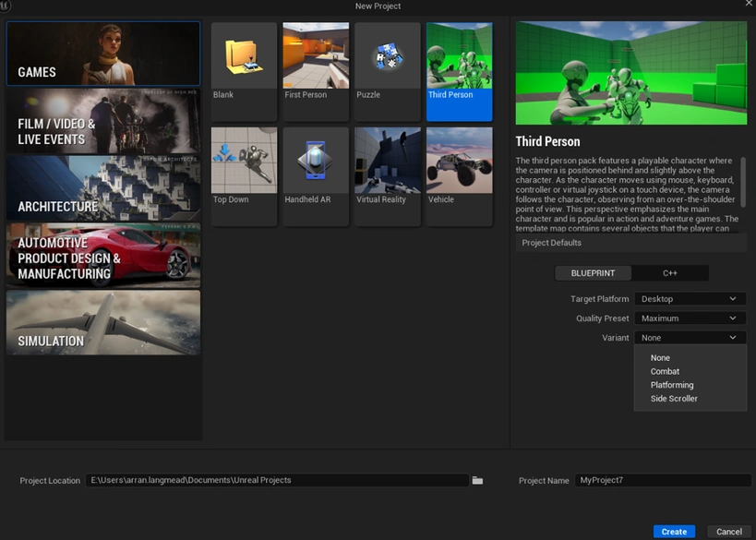Select Side Scroller variant option
Viewport: 756px width, 540px height.
tap(674, 399)
